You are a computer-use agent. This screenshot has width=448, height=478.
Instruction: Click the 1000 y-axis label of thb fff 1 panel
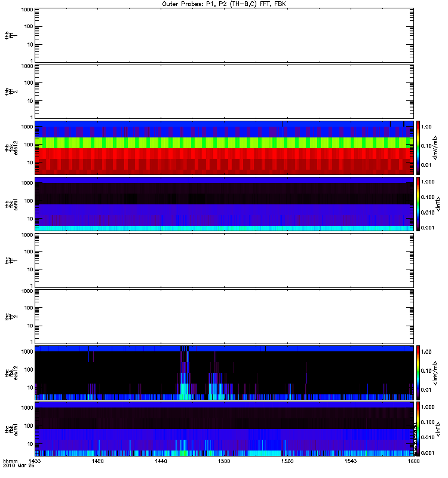point(27,10)
